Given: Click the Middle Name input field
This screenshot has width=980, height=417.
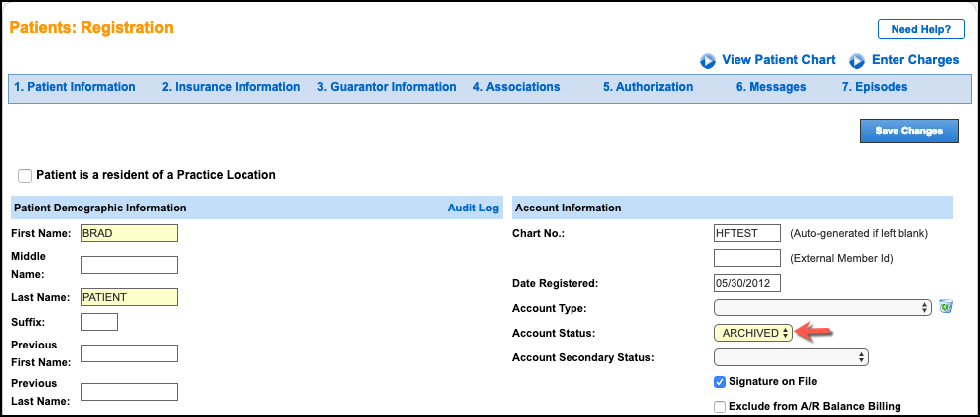Looking at the screenshot, I should [x=129, y=265].
